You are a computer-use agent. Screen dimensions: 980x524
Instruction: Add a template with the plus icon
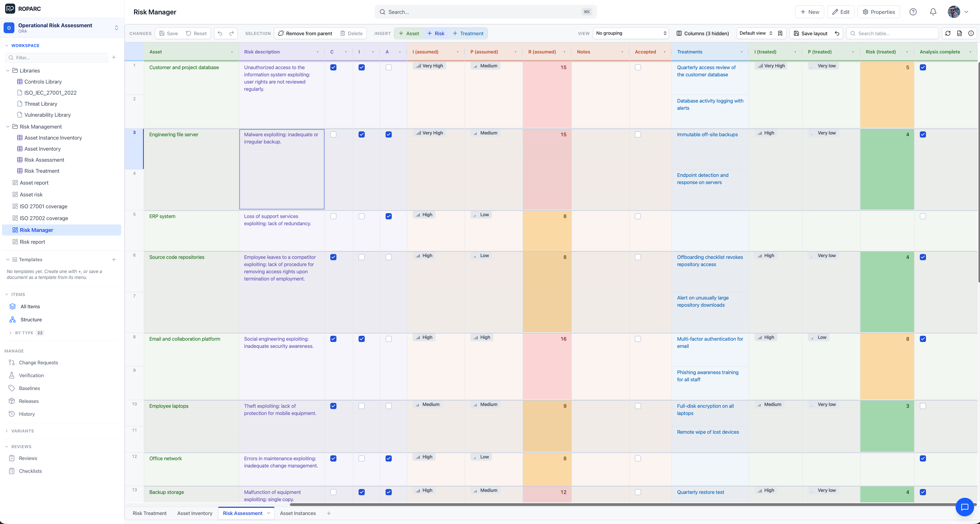[114, 259]
